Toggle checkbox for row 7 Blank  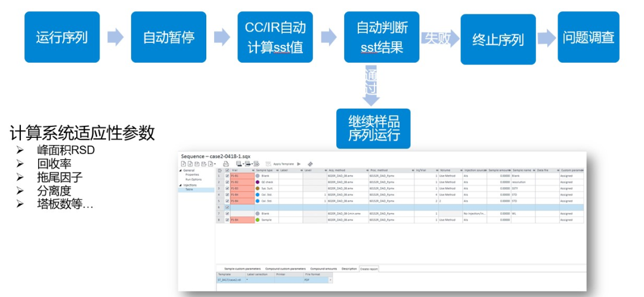pyautogui.click(x=227, y=214)
